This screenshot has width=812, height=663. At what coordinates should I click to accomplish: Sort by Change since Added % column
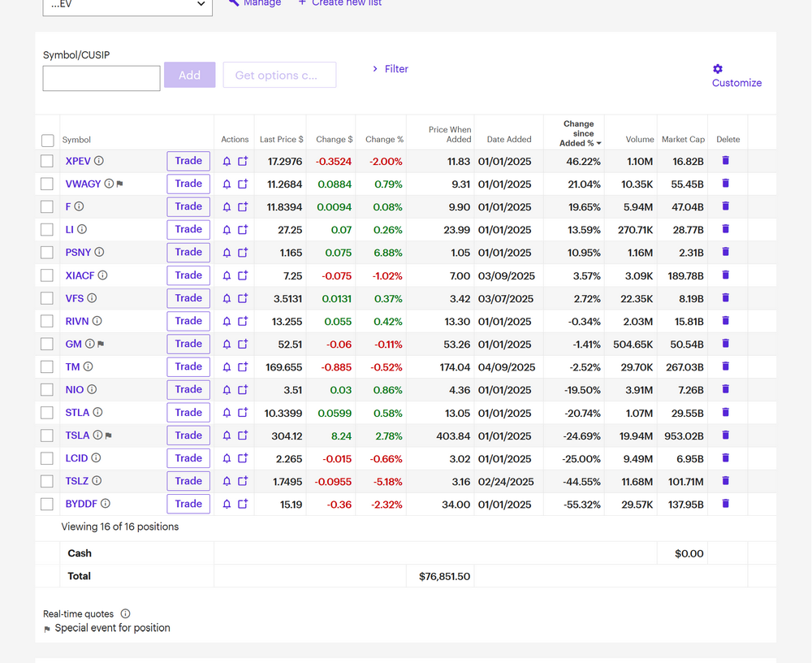578,133
